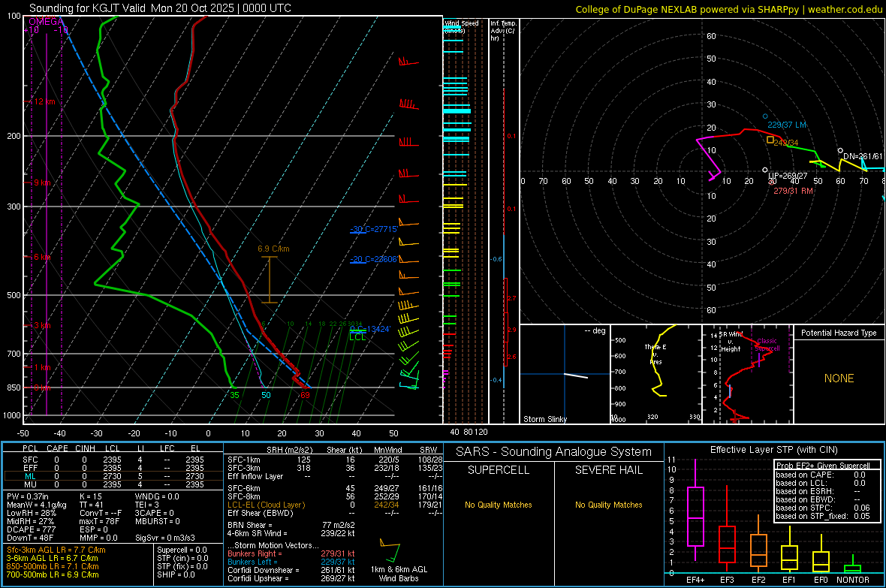The height and width of the screenshot is (588, 886).
Task: Click the BRN Shear = 77 m2/s2 line
Action: point(291,525)
